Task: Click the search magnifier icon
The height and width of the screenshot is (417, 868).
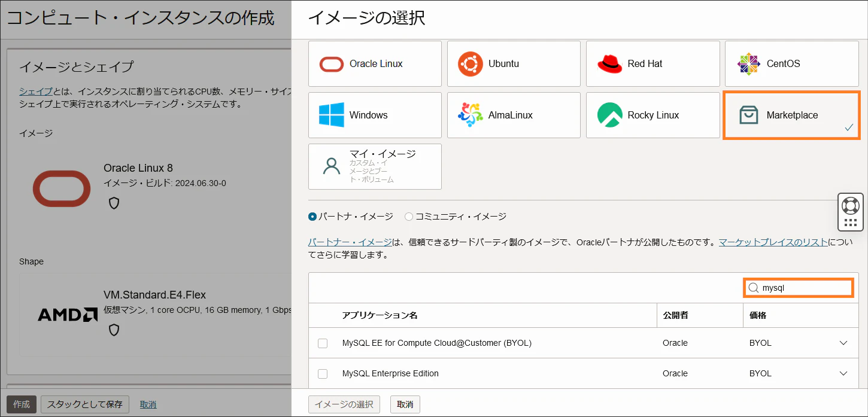Action: [x=754, y=288]
